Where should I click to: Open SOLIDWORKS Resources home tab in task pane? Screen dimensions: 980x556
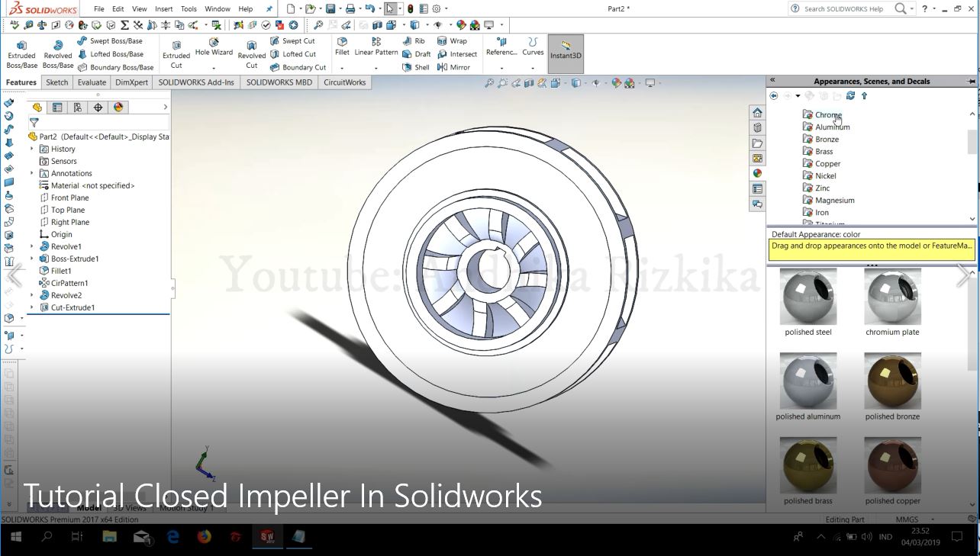(757, 112)
